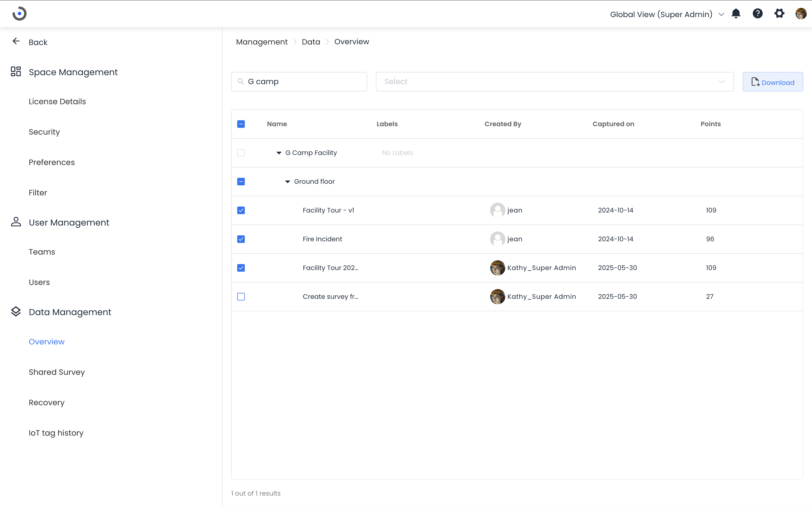Click the points value 27

(709, 297)
